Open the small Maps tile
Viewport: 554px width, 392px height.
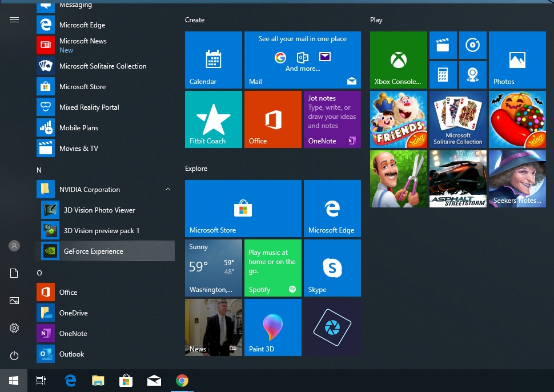(473, 75)
